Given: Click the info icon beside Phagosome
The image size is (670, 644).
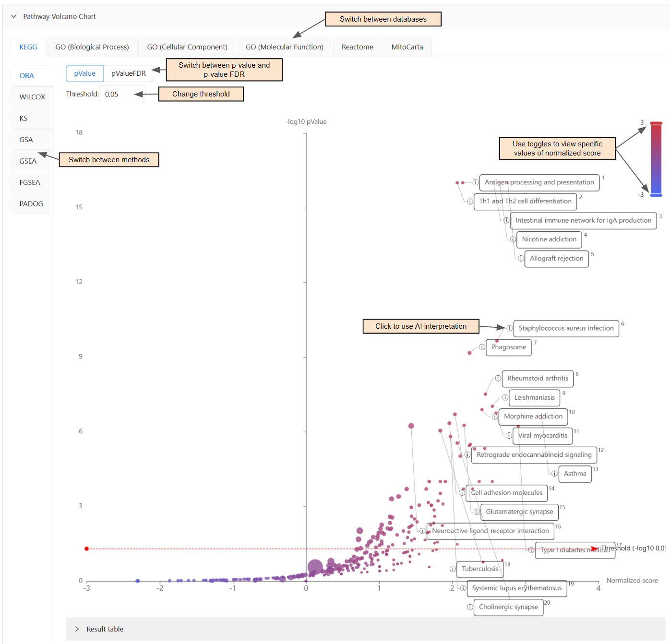Looking at the screenshot, I should (x=482, y=347).
